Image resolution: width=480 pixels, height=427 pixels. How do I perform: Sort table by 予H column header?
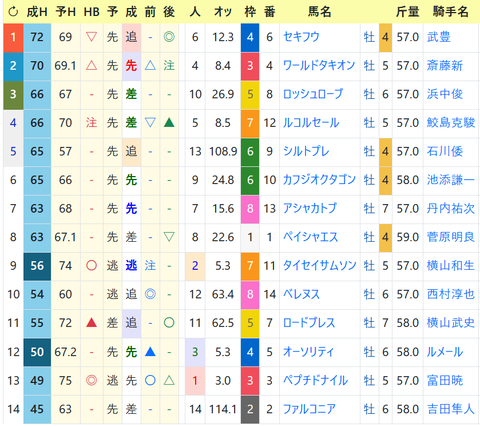tap(65, 12)
